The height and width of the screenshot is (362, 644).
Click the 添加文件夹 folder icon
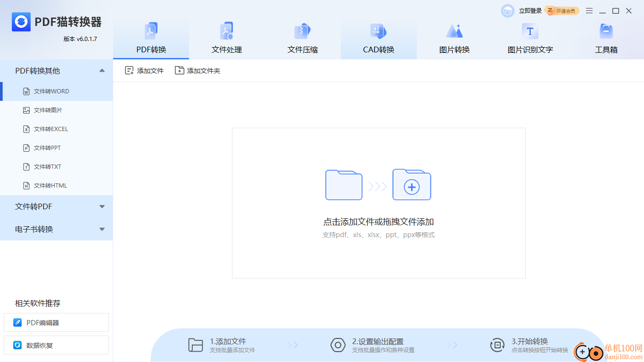(179, 71)
